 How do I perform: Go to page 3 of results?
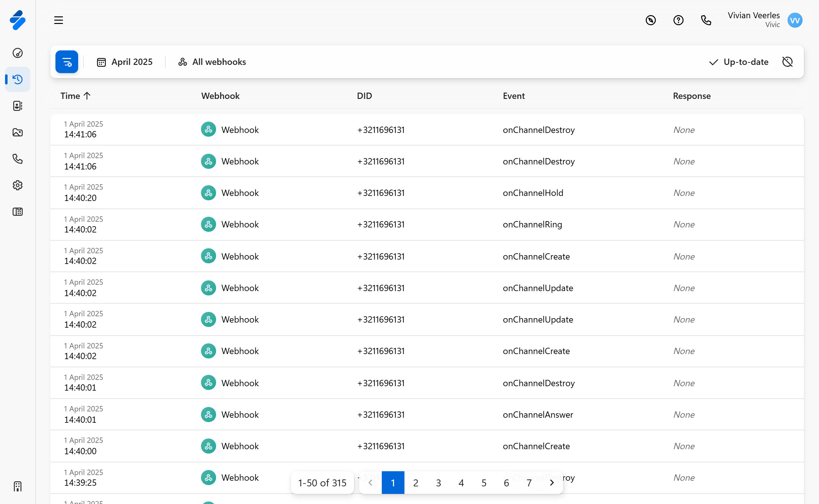pyautogui.click(x=438, y=483)
